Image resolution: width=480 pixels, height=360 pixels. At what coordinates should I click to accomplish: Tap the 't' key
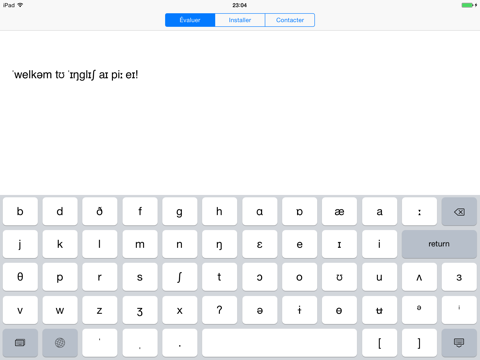click(x=219, y=277)
